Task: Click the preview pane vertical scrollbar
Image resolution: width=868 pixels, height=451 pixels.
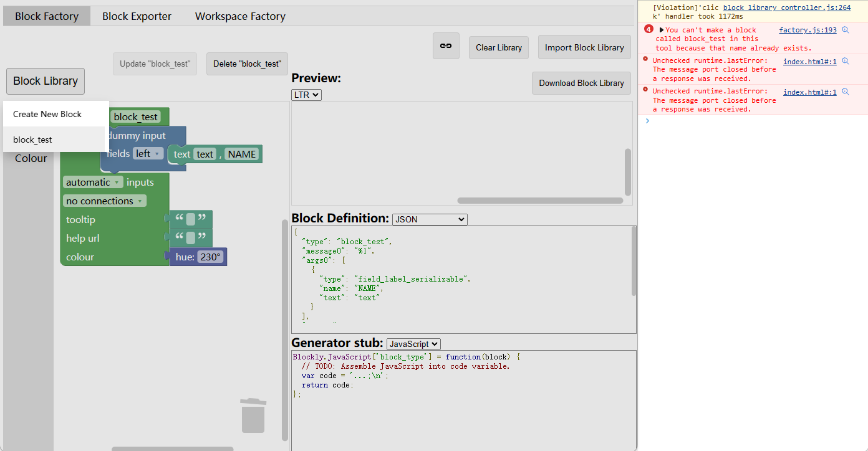Action: click(x=627, y=171)
